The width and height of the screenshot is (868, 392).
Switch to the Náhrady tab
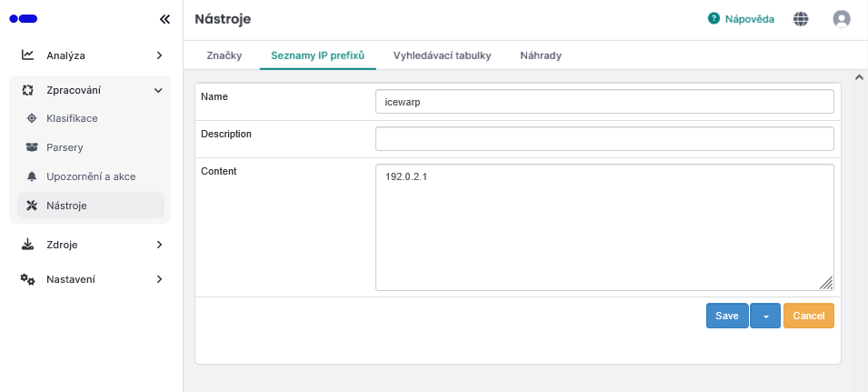pyautogui.click(x=540, y=55)
